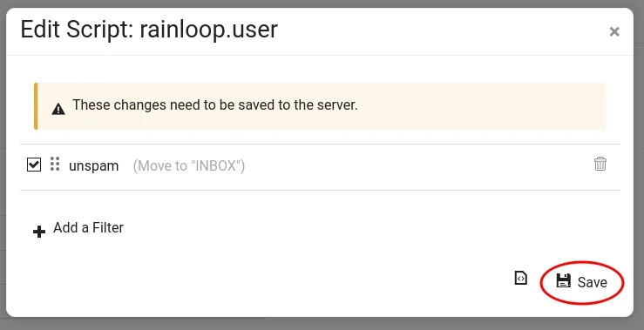644x330 pixels.
Task: Save the script using the Save button
Action: point(581,282)
